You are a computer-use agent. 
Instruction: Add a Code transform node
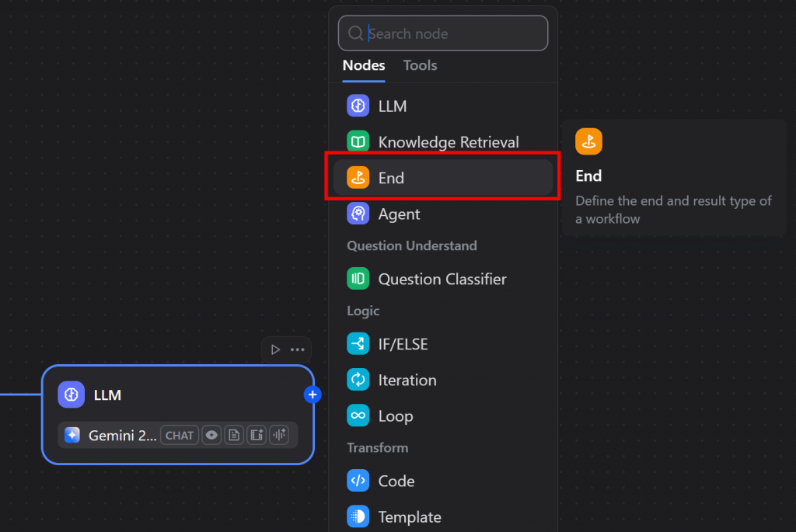pyautogui.click(x=358, y=480)
